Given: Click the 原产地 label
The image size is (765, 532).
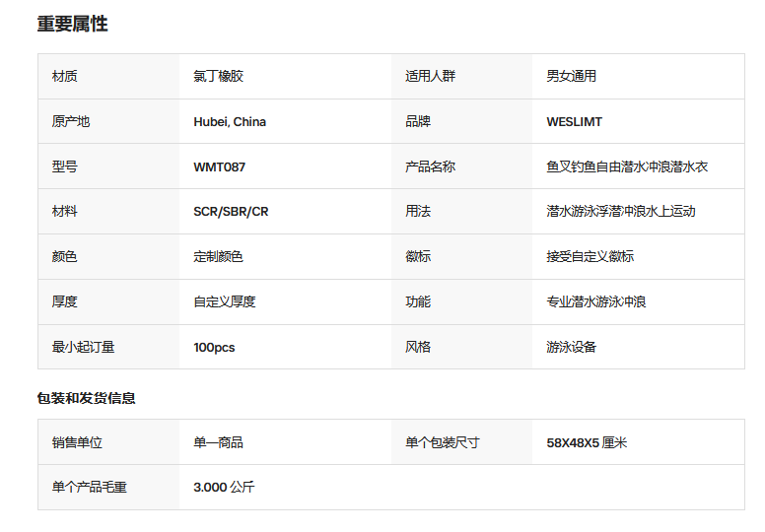Looking at the screenshot, I should 71,121.
